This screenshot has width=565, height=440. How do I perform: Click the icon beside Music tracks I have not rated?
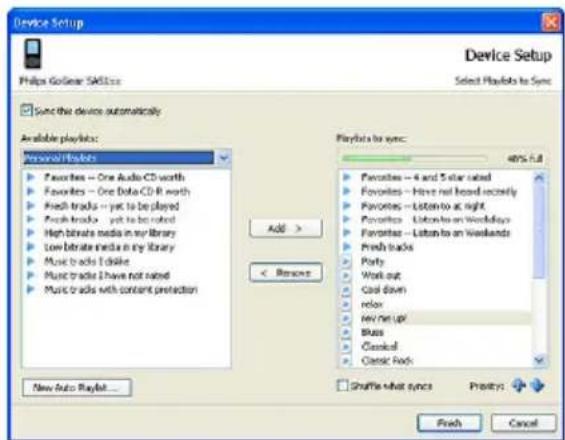coord(31,275)
